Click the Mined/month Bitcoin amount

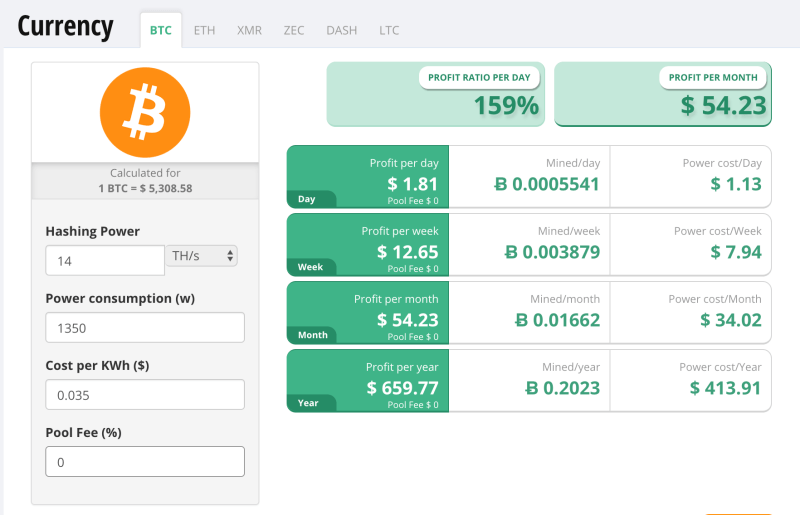(x=558, y=320)
